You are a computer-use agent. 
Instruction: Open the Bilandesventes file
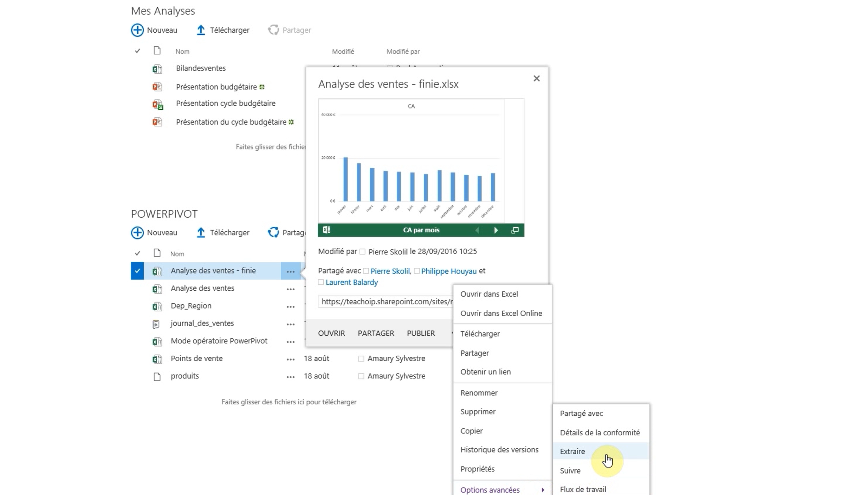coord(201,68)
